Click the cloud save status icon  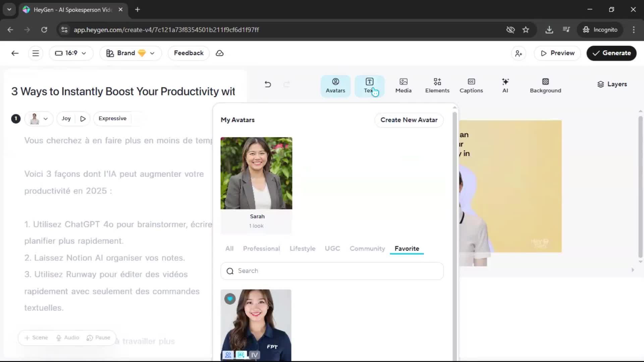pyautogui.click(x=219, y=53)
